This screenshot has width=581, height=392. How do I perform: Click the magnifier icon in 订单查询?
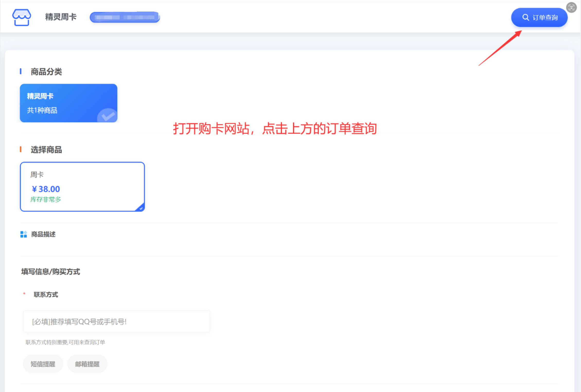pyautogui.click(x=525, y=17)
